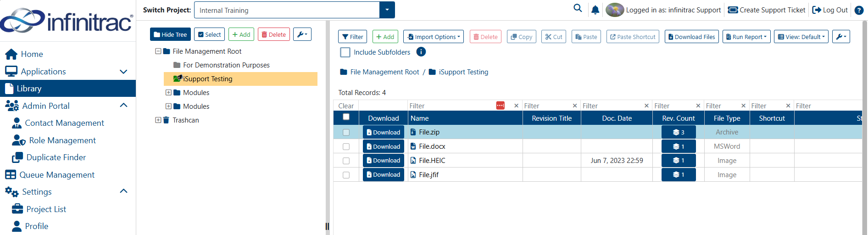Open the notifications bell
This screenshot has height=235, width=868.
(x=595, y=10)
